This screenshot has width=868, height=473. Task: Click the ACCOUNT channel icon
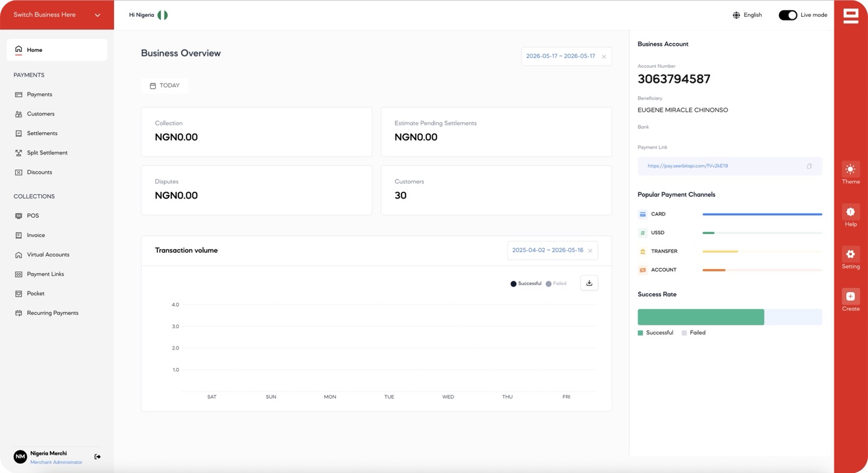tap(643, 270)
